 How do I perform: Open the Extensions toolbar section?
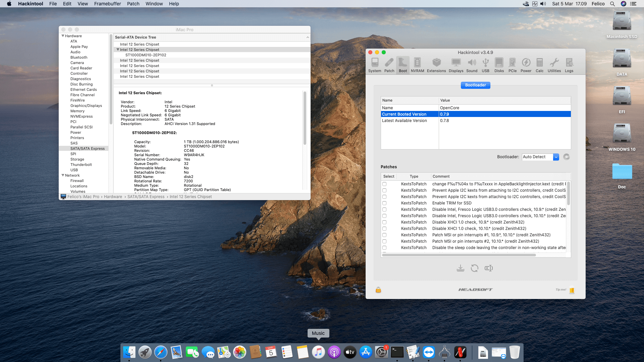[x=436, y=65]
